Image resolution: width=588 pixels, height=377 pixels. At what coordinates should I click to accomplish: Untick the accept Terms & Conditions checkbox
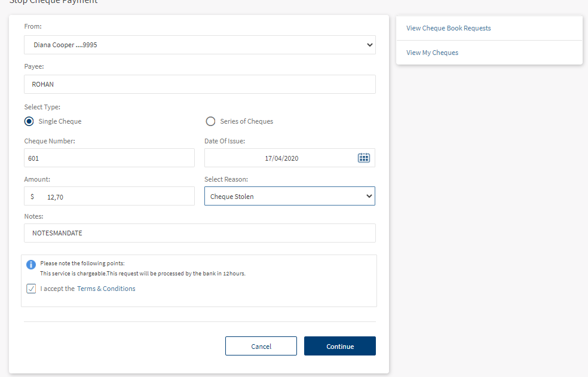pyautogui.click(x=31, y=289)
